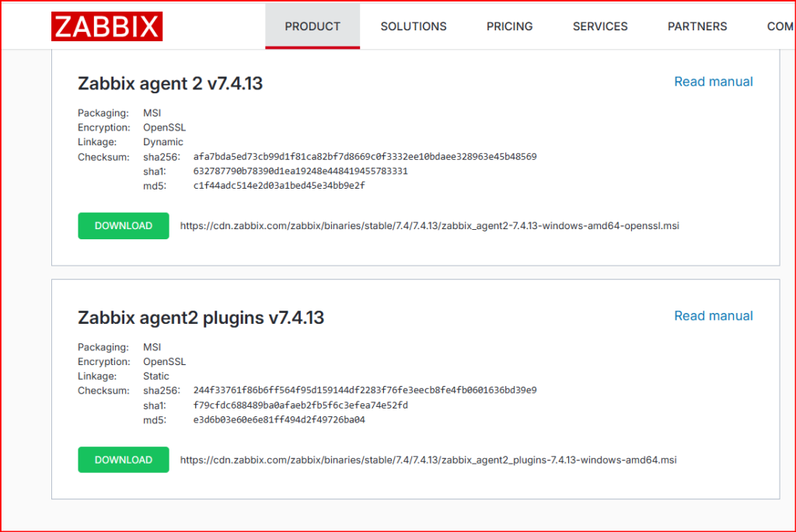The height and width of the screenshot is (532, 796).
Task: Select md5 checksum starting e3d6b03e
Action: [279, 420]
